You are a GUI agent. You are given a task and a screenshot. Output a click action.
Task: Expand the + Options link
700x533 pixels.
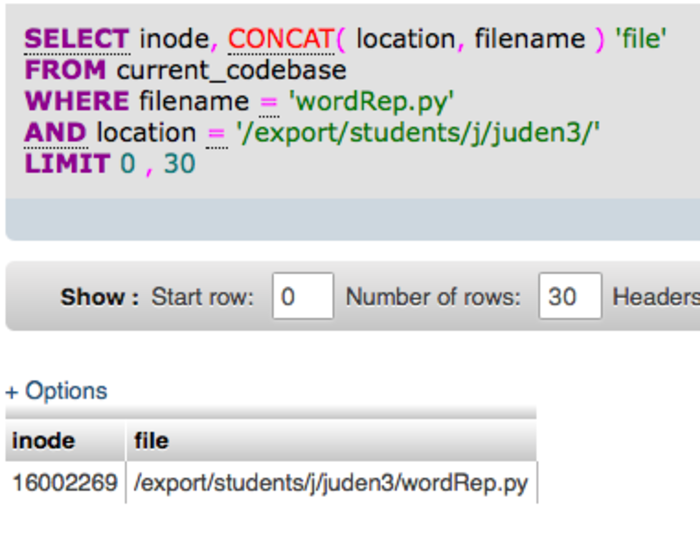56,391
